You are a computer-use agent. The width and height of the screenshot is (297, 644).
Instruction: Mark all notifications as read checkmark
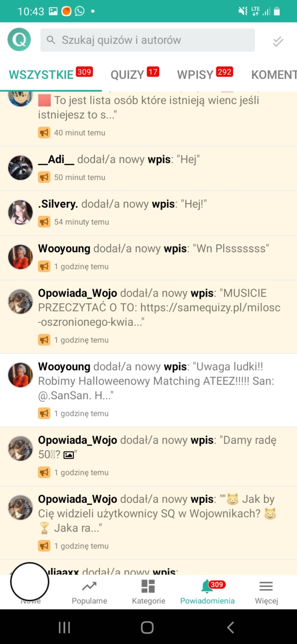(278, 42)
